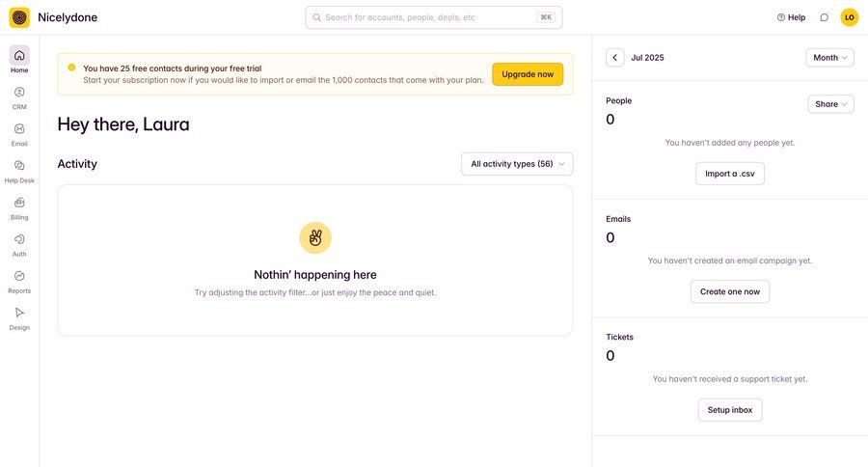Open the CRM section icon
This screenshot has height=467, width=868.
click(19, 92)
